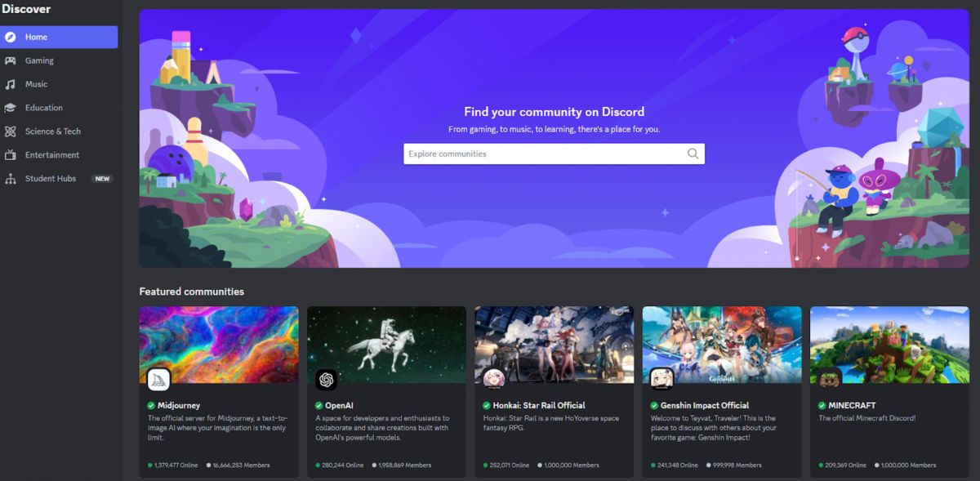This screenshot has width=980, height=481.
Task: Click the Genshin Impact server avatar
Action: click(661, 379)
